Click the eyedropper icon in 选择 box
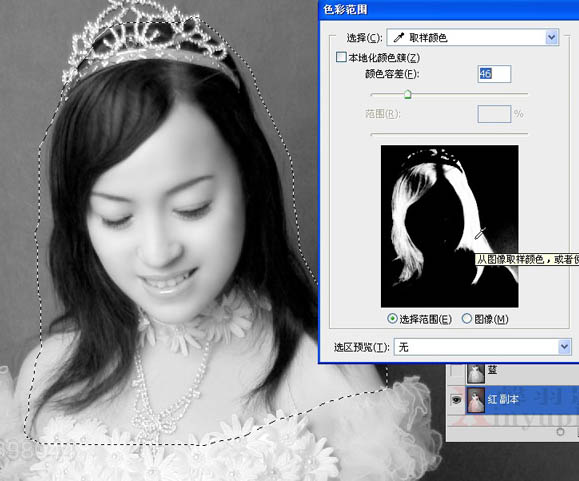This screenshot has width=579, height=481. [x=399, y=37]
